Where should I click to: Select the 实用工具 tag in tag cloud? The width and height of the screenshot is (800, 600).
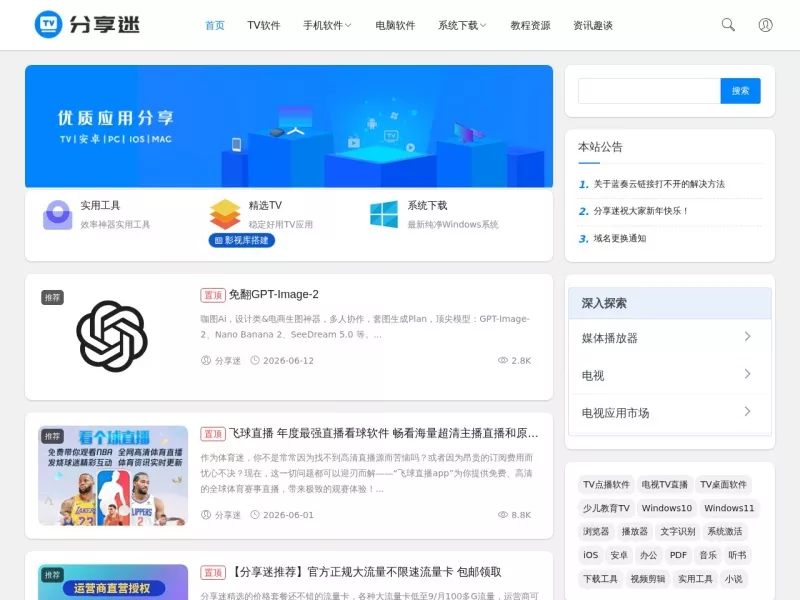click(695, 579)
